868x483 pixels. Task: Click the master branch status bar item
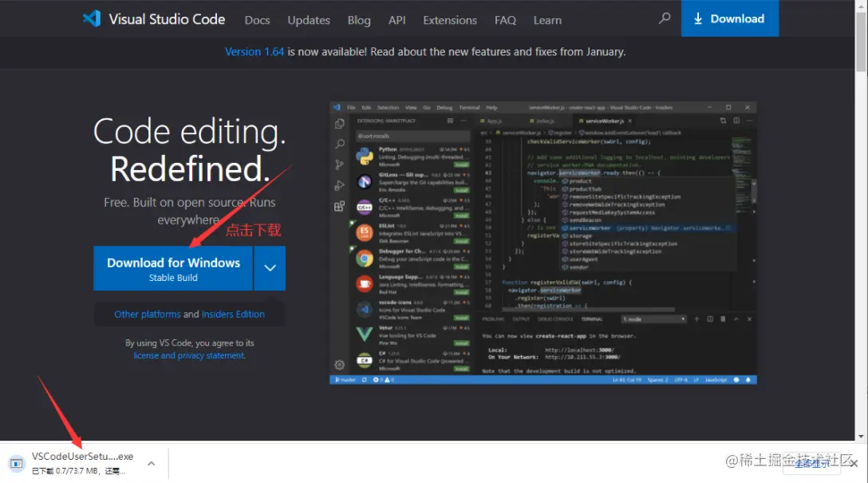coord(345,380)
